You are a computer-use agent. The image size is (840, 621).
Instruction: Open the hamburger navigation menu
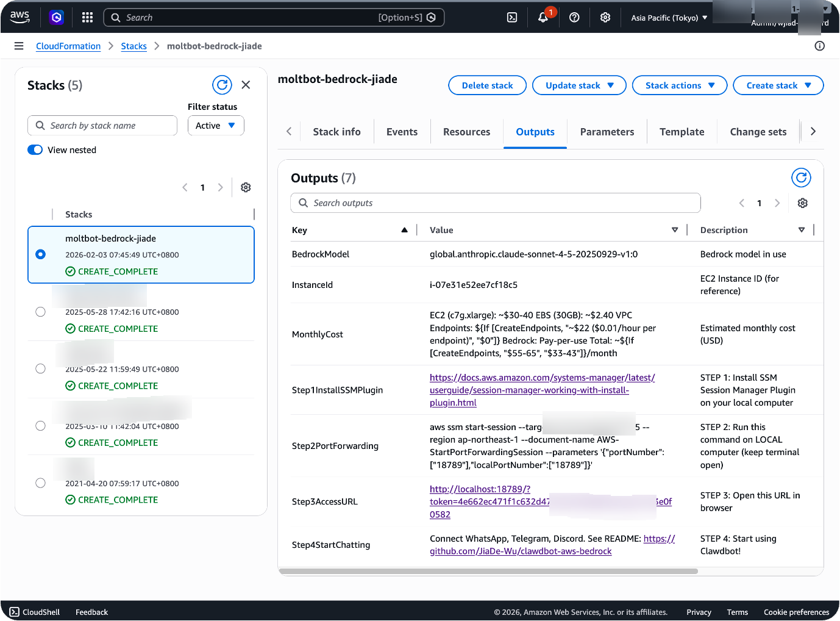point(19,46)
